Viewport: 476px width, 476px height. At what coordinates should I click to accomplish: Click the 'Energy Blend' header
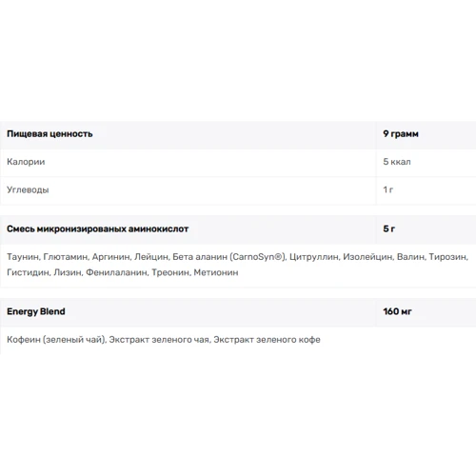[x=36, y=311]
